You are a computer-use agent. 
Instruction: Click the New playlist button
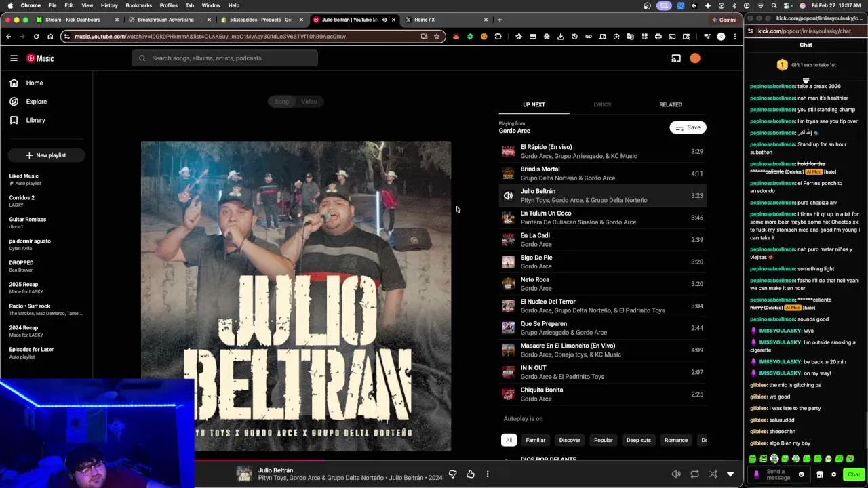click(x=46, y=155)
